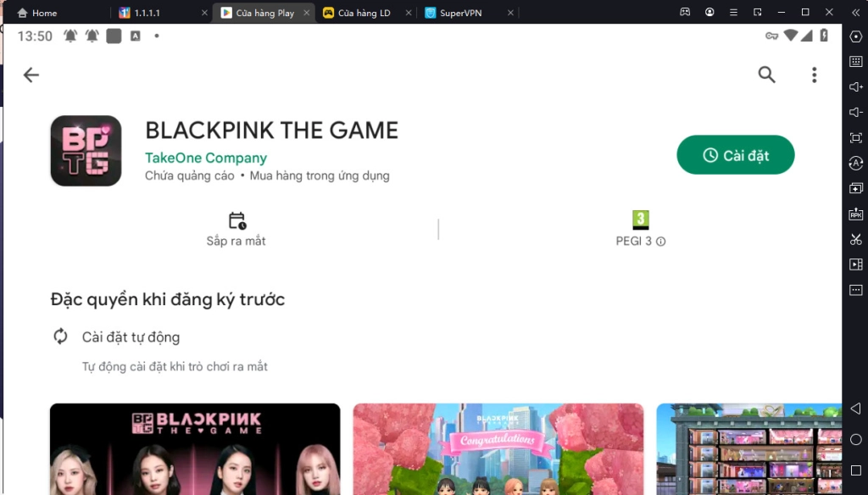This screenshot has height=495, width=868.
Task: Open the user account icon in title bar
Action: (x=709, y=12)
